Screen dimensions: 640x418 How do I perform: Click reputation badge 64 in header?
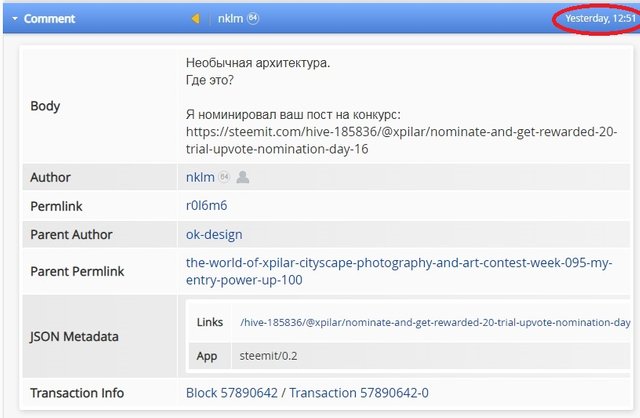[253, 18]
